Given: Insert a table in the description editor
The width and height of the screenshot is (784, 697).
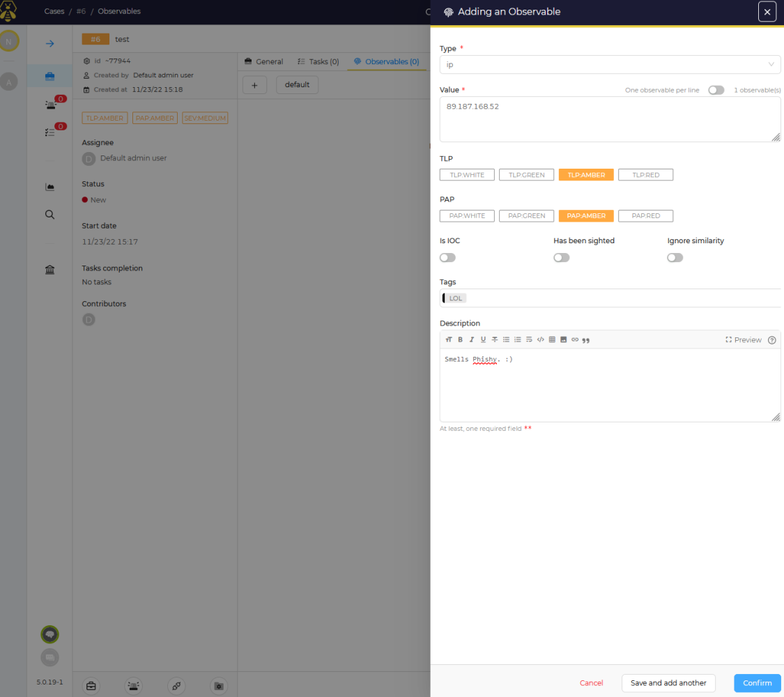Looking at the screenshot, I should (x=552, y=339).
